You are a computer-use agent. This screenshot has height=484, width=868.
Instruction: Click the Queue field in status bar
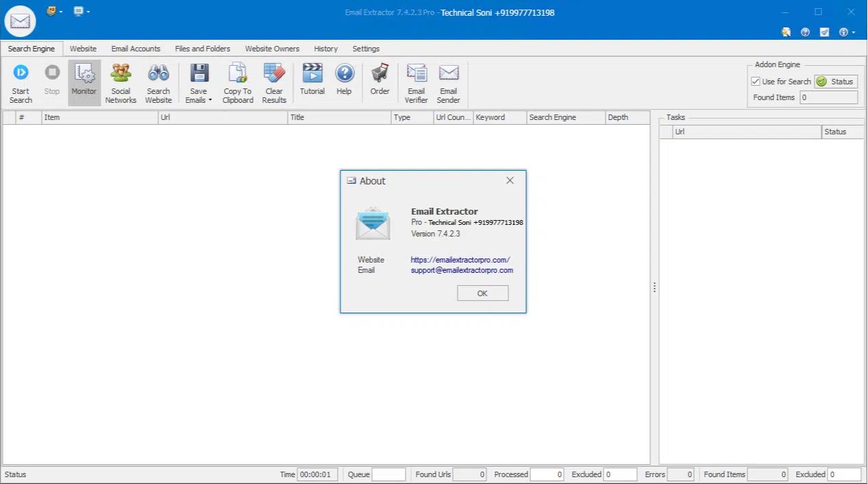point(388,474)
